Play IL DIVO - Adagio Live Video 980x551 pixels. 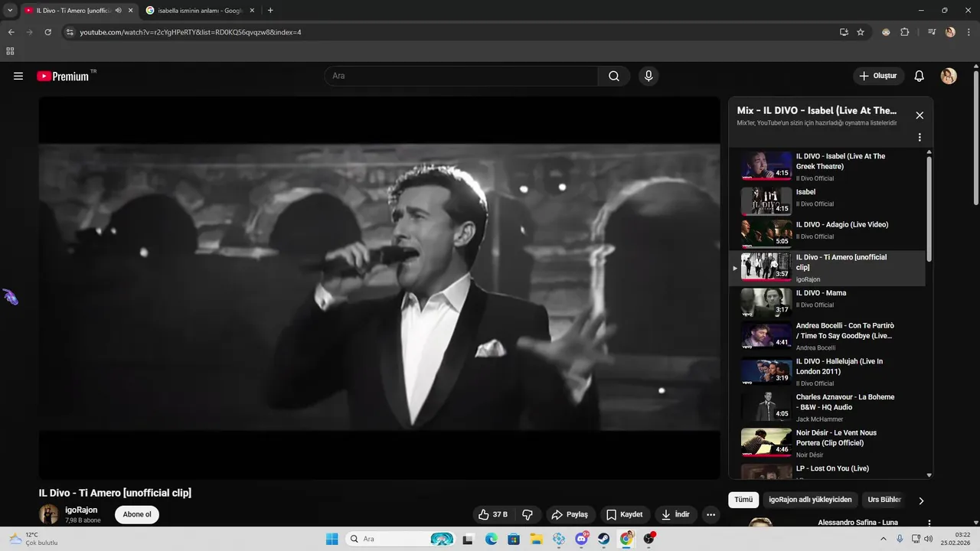(827, 233)
